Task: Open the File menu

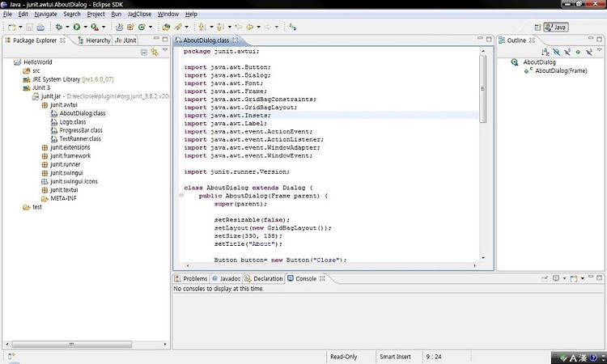Action: [x=7, y=14]
